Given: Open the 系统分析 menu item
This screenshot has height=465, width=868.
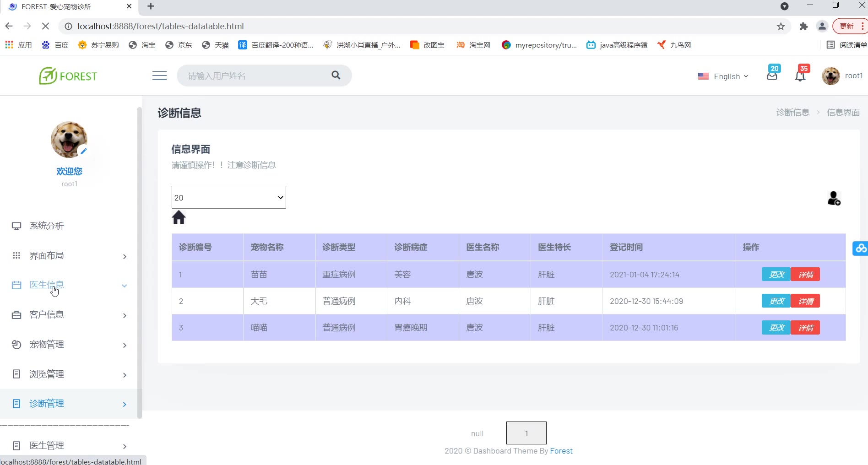Looking at the screenshot, I should pyautogui.click(x=47, y=226).
